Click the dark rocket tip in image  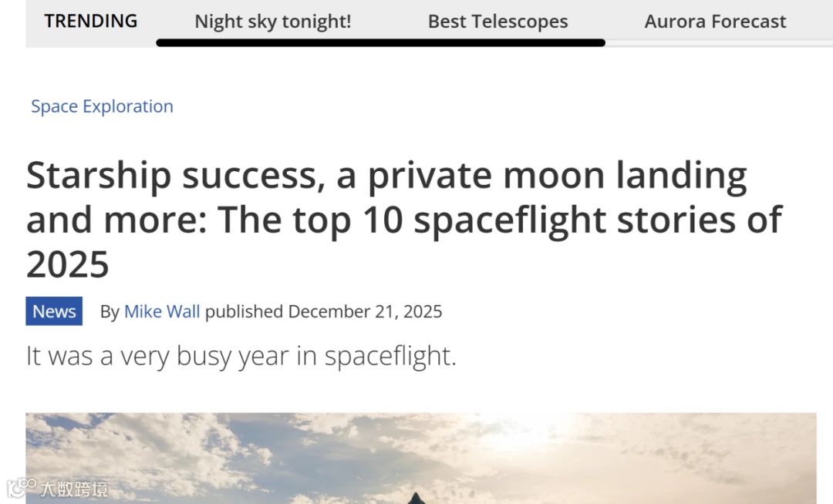point(416,498)
